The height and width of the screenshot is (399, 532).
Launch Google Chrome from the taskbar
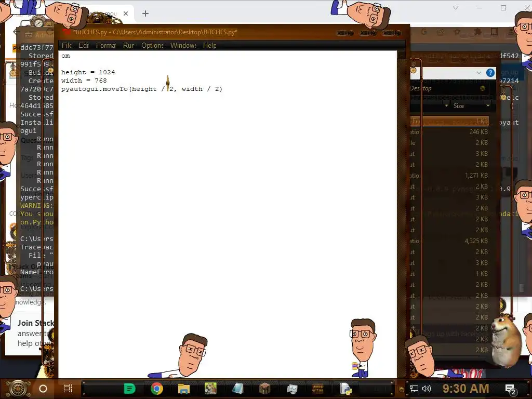tap(157, 389)
